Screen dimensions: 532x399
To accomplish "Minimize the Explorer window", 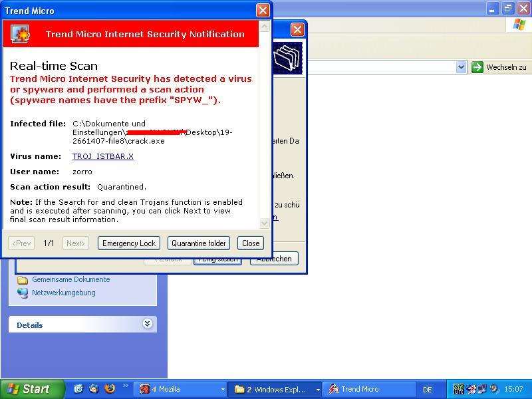I will pyautogui.click(x=492, y=9).
